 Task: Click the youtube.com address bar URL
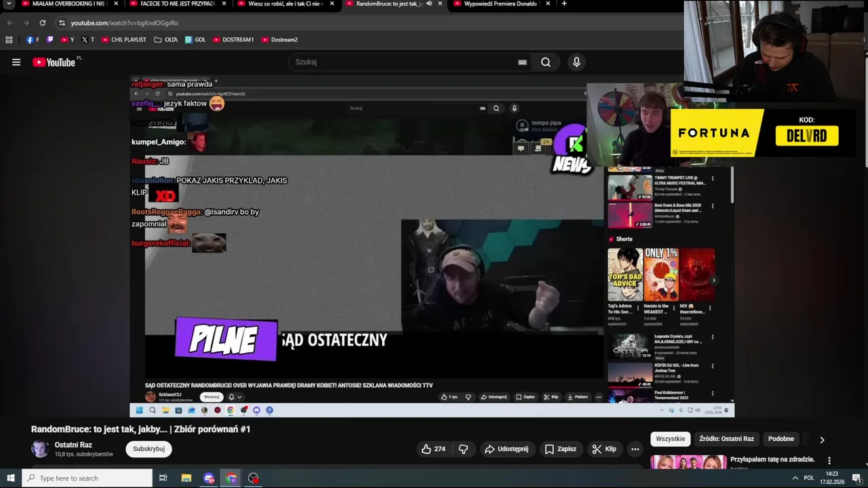(124, 23)
